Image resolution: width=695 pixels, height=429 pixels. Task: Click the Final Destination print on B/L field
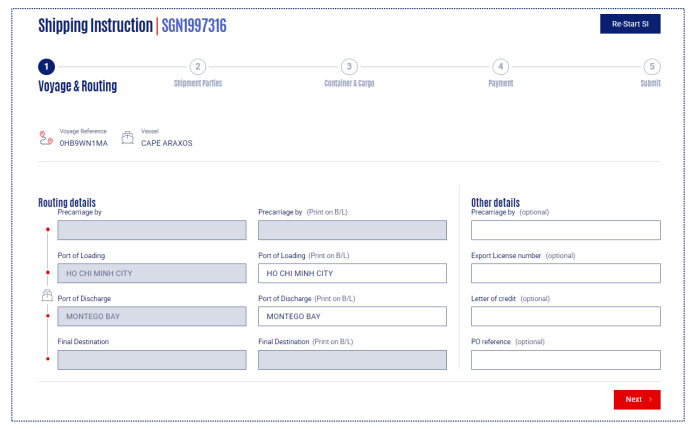(x=352, y=359)
